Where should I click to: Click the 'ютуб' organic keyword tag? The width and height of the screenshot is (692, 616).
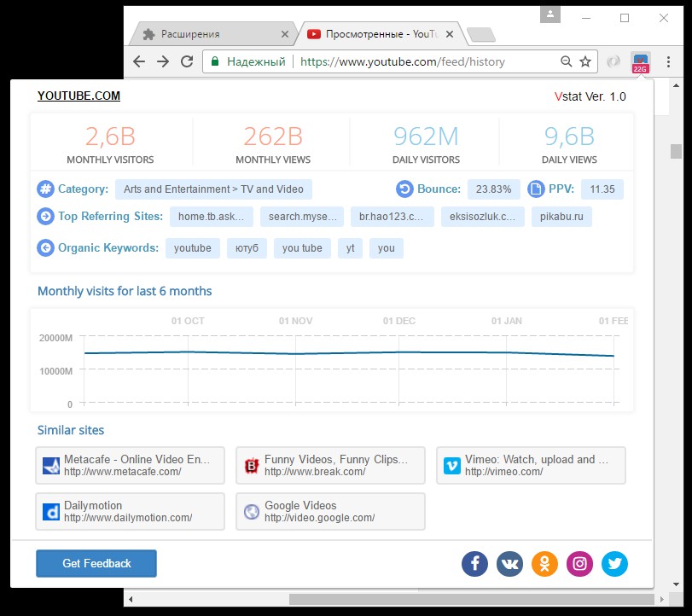click(247, 248)
